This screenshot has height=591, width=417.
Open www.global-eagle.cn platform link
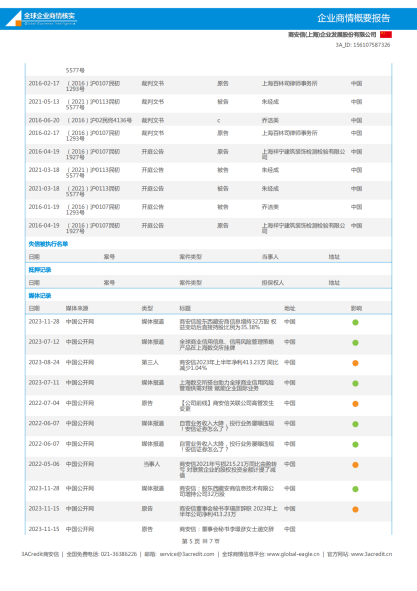click(293, 554)
